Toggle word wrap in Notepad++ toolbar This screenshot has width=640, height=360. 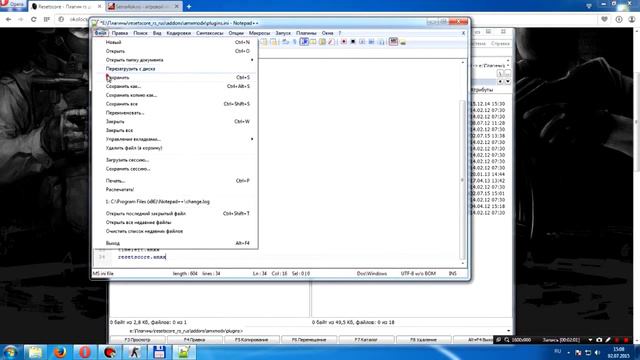click(x=285, y=42)
